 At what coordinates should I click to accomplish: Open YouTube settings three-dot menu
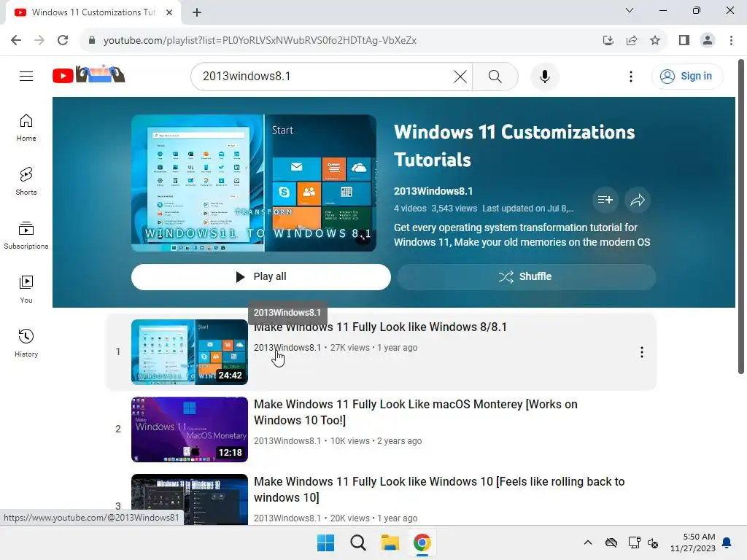pyautogui.click(x=631, y=76)
